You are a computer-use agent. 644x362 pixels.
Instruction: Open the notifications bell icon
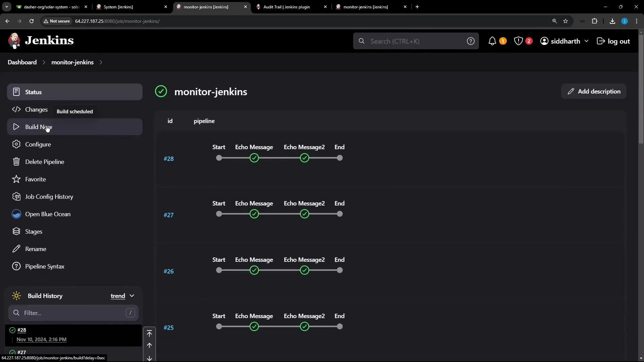(492, 41)
